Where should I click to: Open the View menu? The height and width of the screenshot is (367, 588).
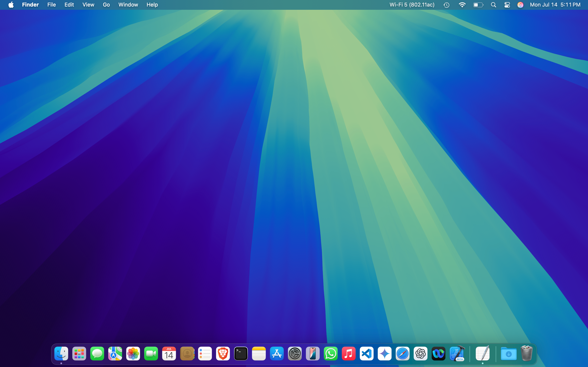[88, 5]
